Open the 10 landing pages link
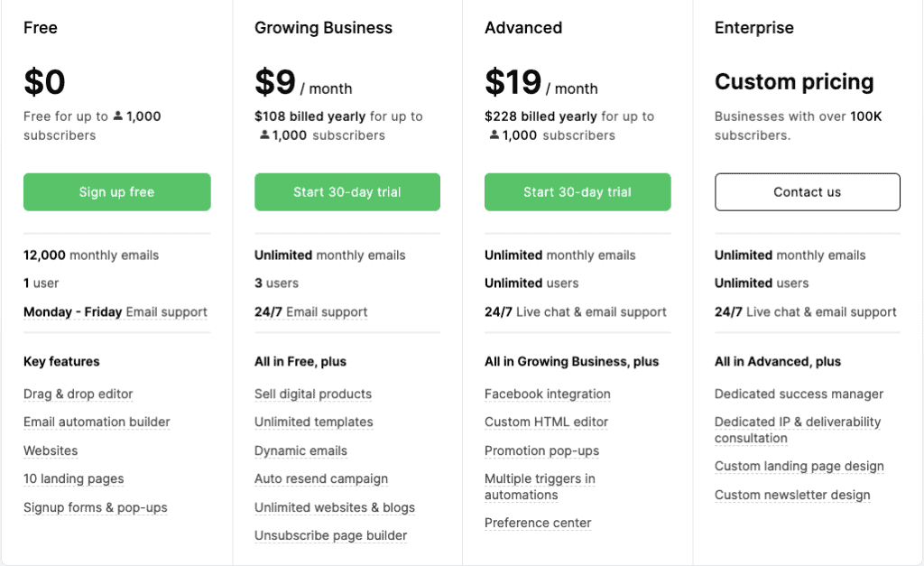Image resolution: width=924 pixels, height=566 pixels. tap(73, 478)
